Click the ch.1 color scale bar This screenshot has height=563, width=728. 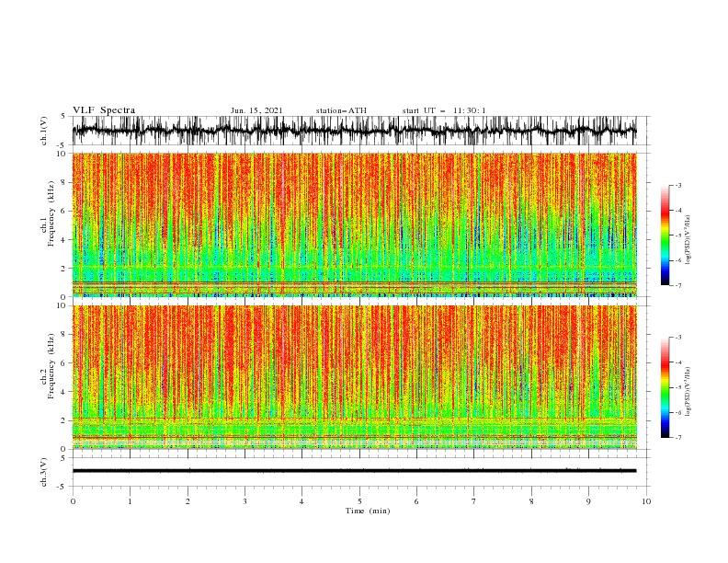coord(665,236)
